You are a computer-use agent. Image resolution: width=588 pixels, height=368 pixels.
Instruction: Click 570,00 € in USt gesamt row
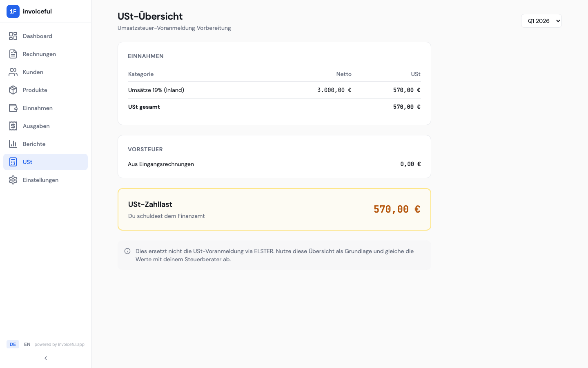pyautogui.click(x=407, y=107)
